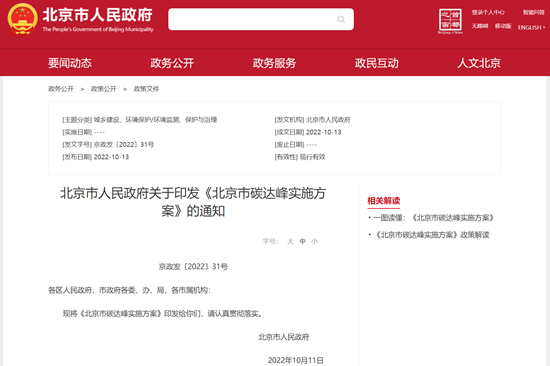Expand the ENGLISH language dropdown
550x366 pixels.
point(531,27)
